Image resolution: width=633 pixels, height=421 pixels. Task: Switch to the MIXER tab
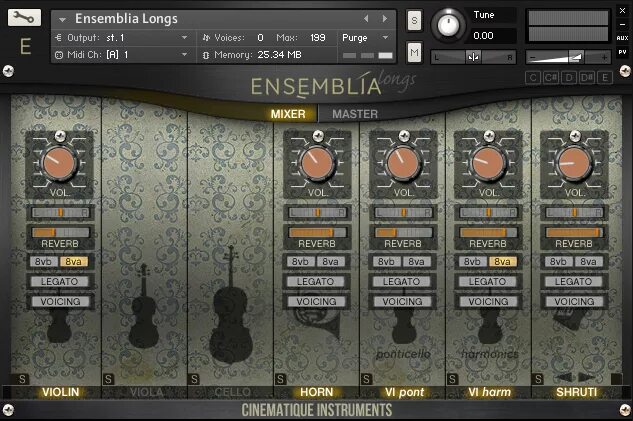tap(288, 114)
